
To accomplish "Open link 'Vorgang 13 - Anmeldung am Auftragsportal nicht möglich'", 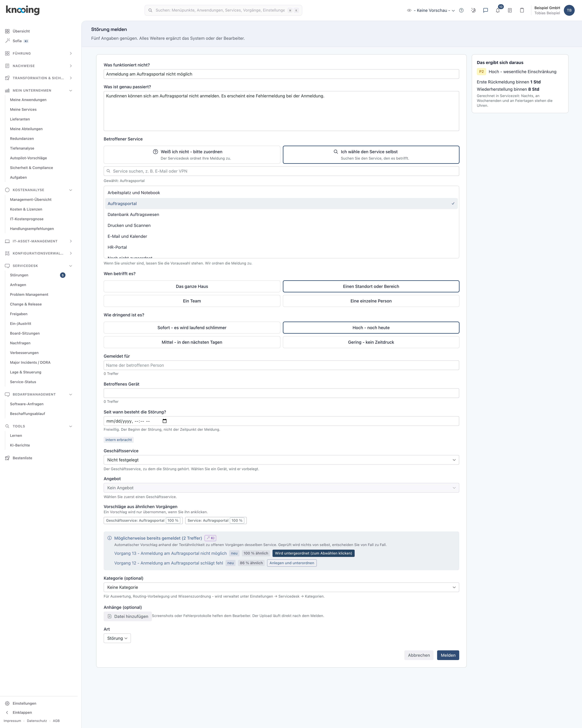I will click(x=170, y=553).
